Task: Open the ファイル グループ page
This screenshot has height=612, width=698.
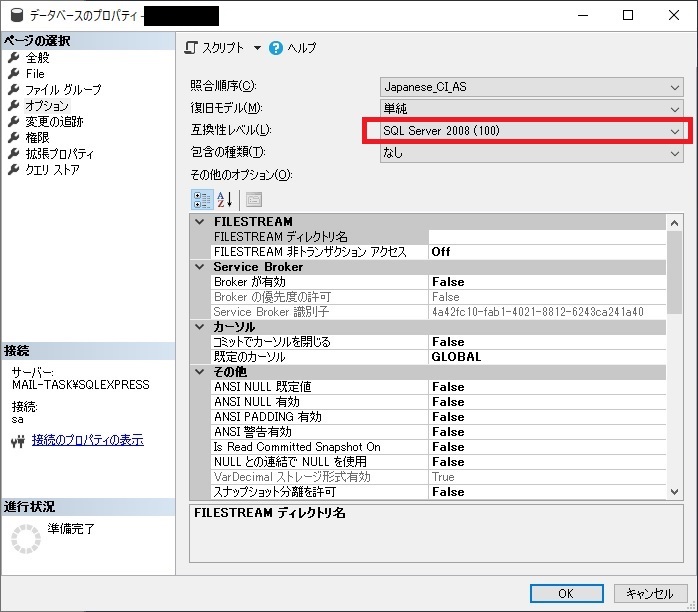Action: [62, 90]
